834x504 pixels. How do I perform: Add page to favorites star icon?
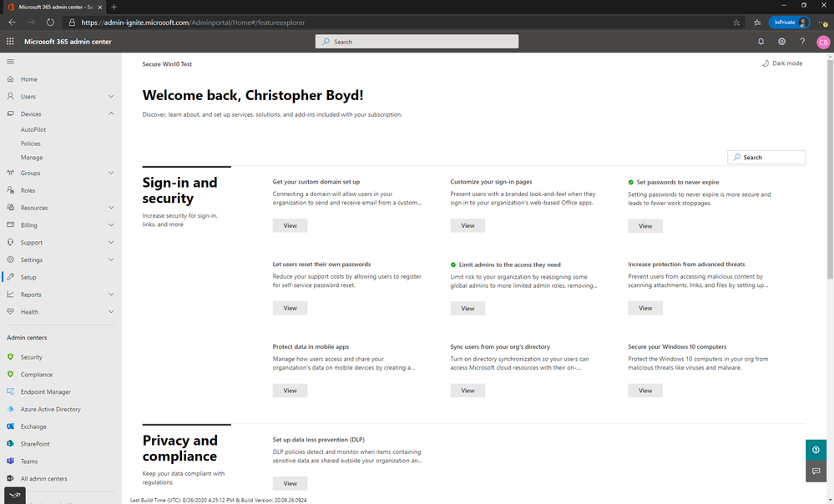click(736, 23)
